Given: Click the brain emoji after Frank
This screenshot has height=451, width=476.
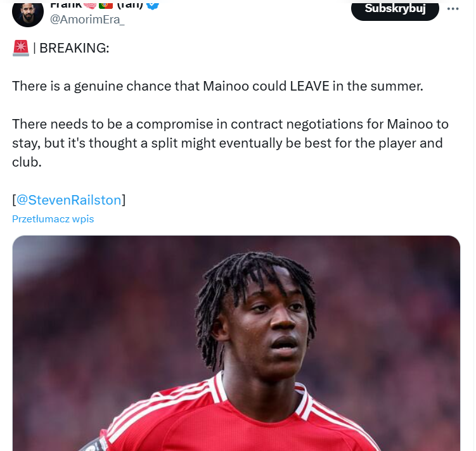Looking at the screenshot, I should click(90, 5).
